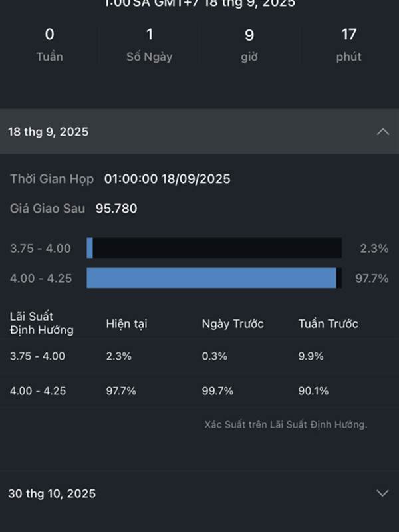Expand the 30 thg 10, 2025 chevron
The height and width of the screenshot is (532, 399).
click(383, 493)
